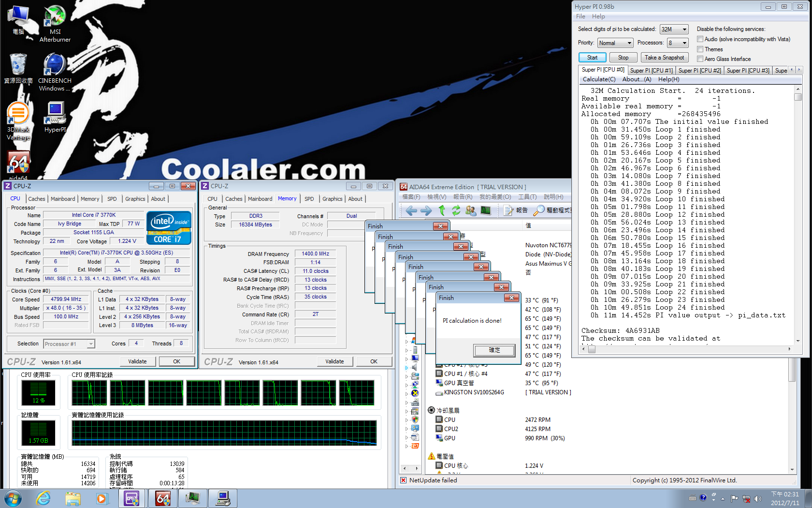
Task: Click the AIDA64 report (報告) toolbar icon
Action: [516, 210]
